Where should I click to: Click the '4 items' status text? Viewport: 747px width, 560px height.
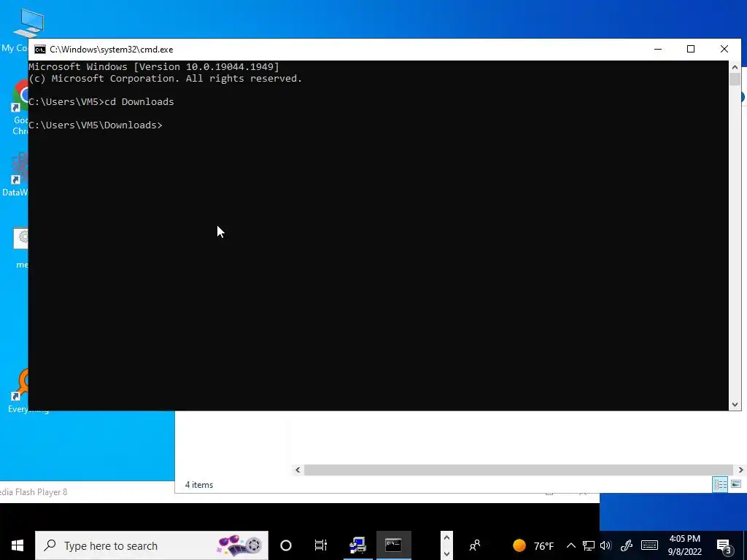(198, 485)
